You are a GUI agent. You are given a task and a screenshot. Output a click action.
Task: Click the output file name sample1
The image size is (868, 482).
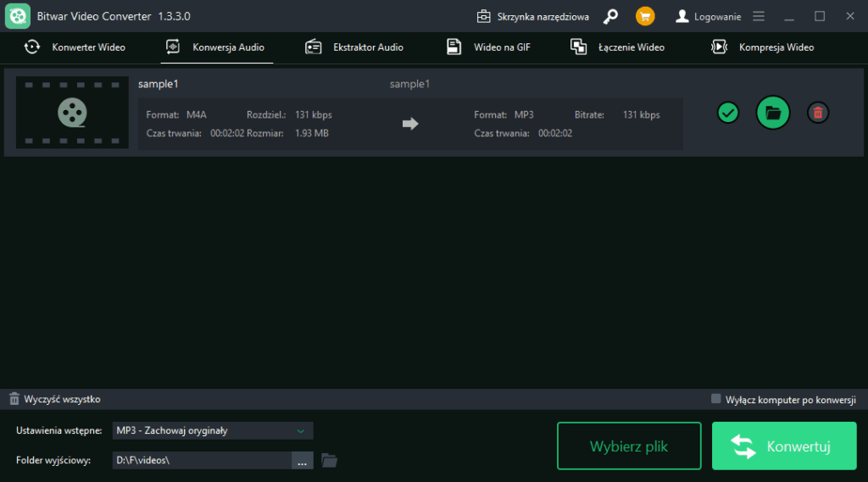pos(409,84)
